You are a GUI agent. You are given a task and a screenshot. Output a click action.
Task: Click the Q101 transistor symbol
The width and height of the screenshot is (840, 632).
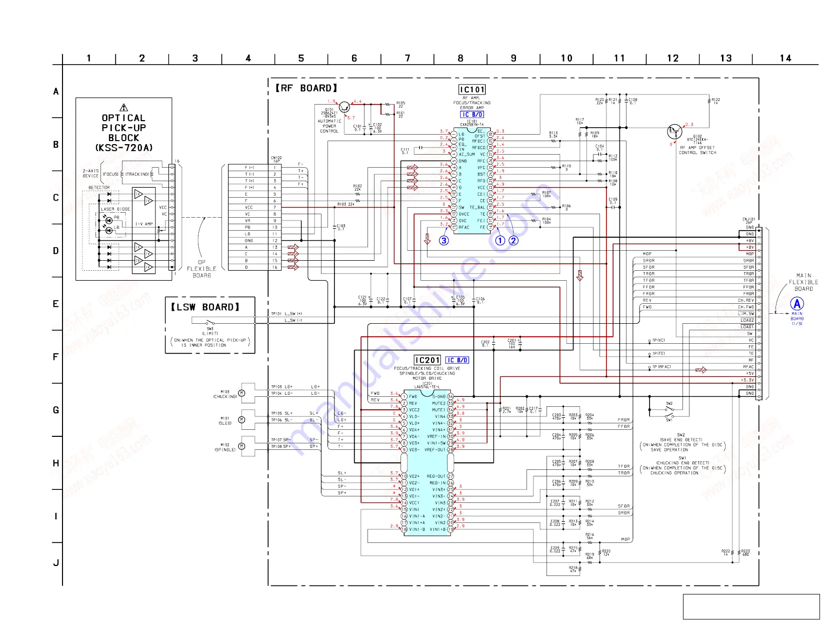(x=344, y=107)
